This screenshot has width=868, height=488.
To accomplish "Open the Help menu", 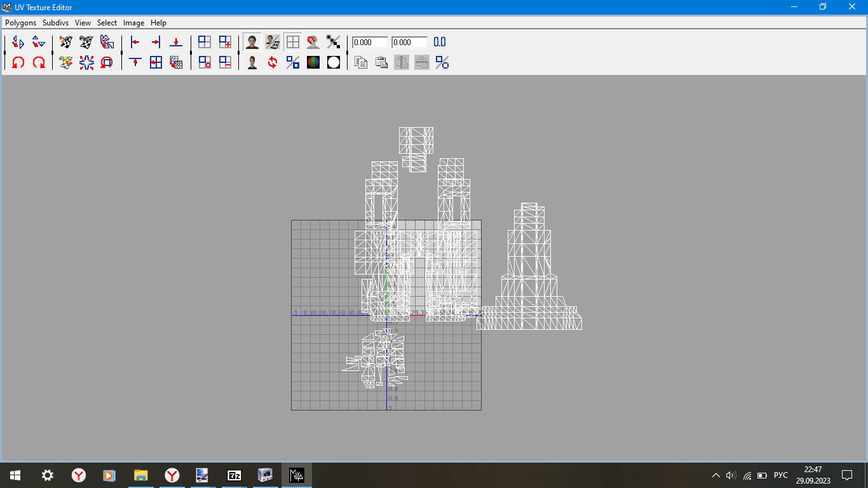I will (158, 23).
